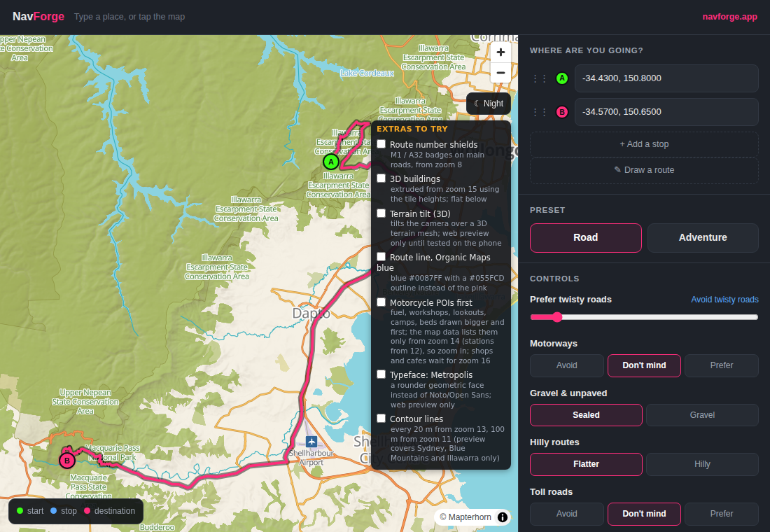Enable 3D buildings checkbox
770x532 pixels.
pos(381,178)
